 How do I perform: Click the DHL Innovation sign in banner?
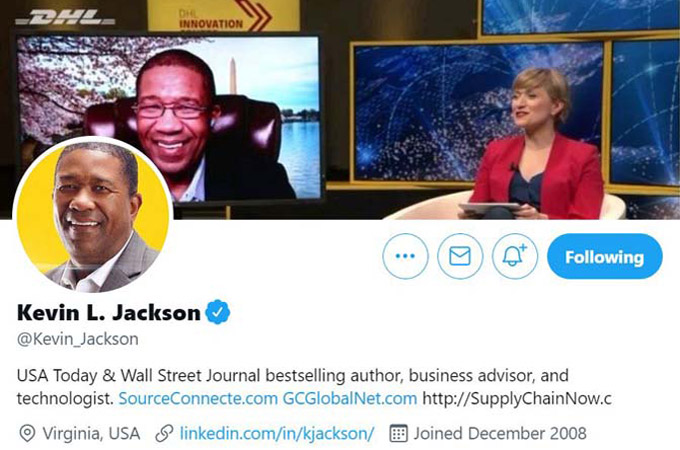pos(224,16)
